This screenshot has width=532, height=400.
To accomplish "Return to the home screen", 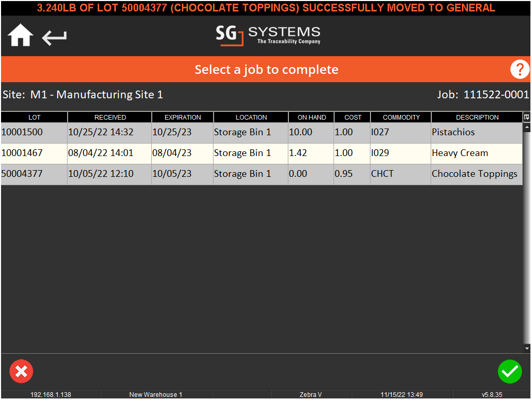I will click(x=20, y=35).
